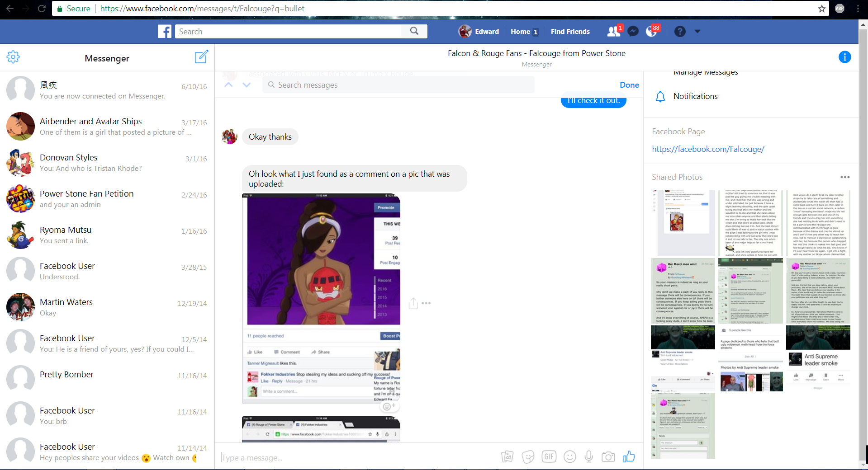Image resolution: width=868 pixels, height=470 pixels.
Task: Click the I'll check it out bubble
Action: [x=593, y=101]
